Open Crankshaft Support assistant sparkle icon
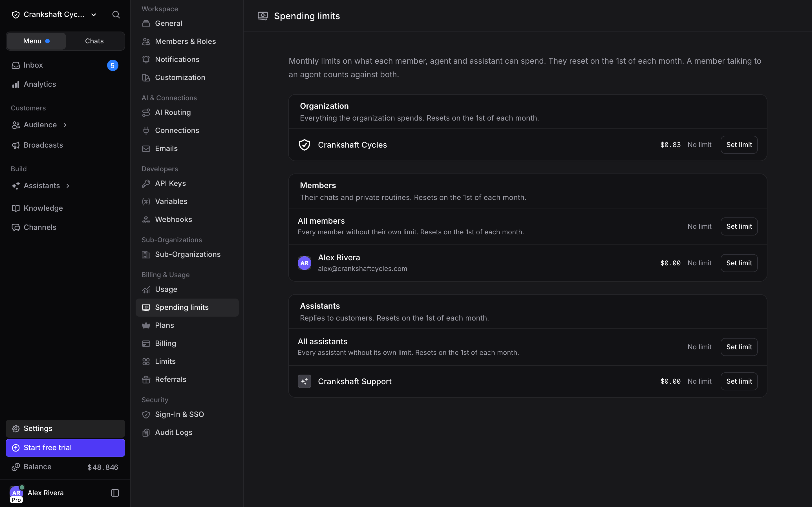812x507 pixels. (304, 381)
